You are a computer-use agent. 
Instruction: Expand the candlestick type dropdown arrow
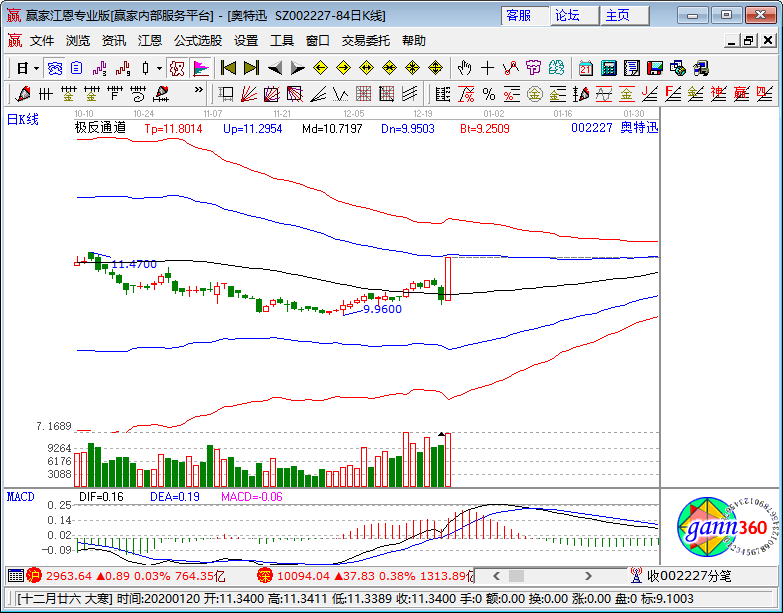[x=159, y=68]
